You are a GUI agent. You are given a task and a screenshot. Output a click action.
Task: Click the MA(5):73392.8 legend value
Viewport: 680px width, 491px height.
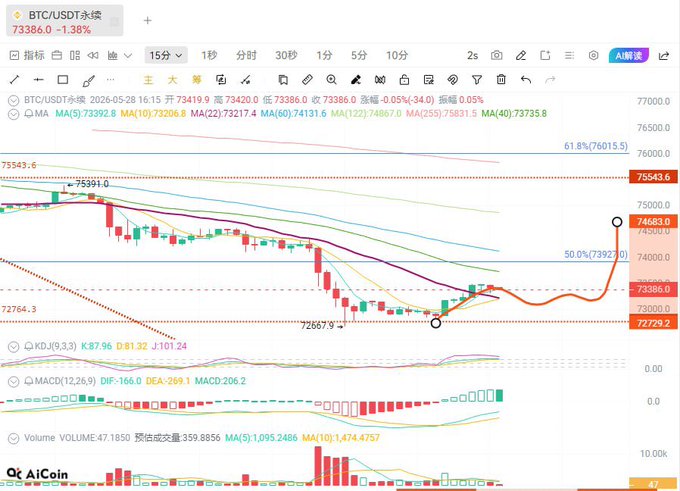click(x=85, y=114)
